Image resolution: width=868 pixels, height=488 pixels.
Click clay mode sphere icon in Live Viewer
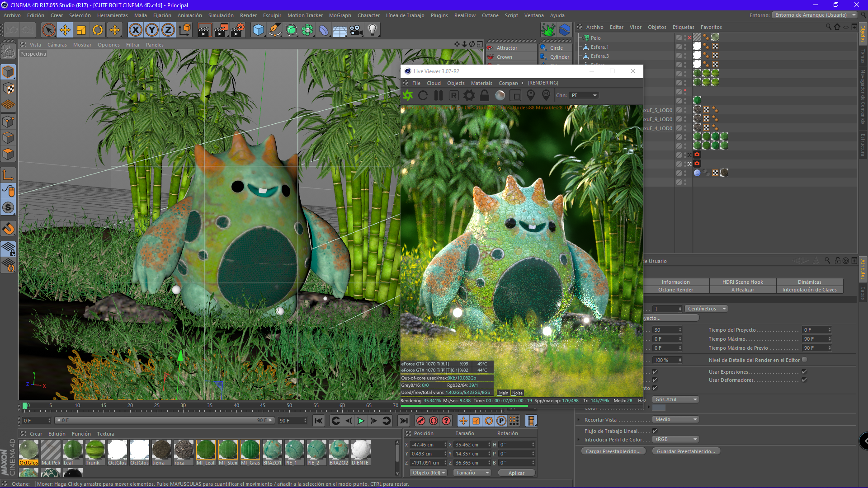pos(500,95)
